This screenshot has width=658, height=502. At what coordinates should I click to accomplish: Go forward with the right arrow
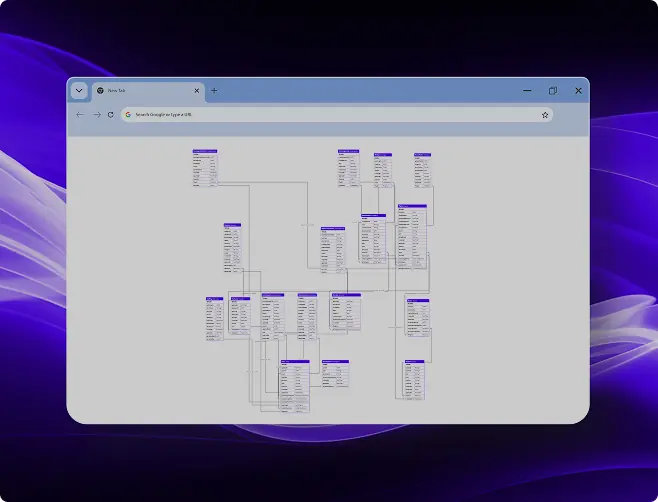[97, 115]
